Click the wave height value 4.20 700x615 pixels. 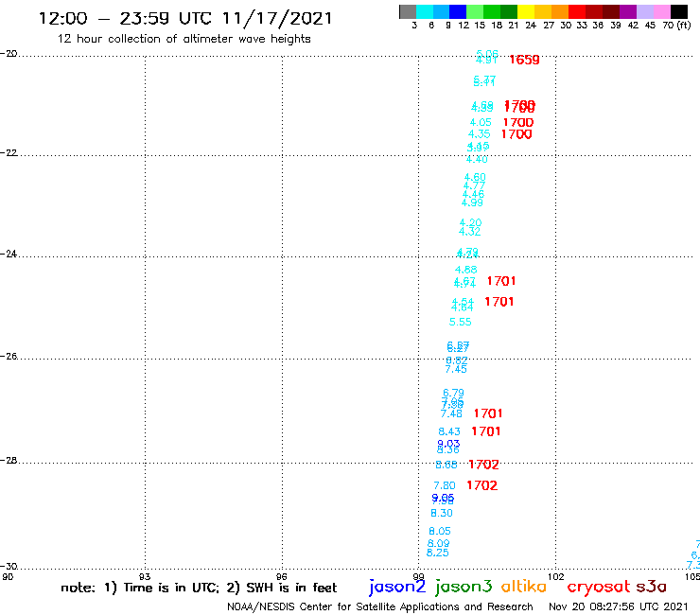470,223
